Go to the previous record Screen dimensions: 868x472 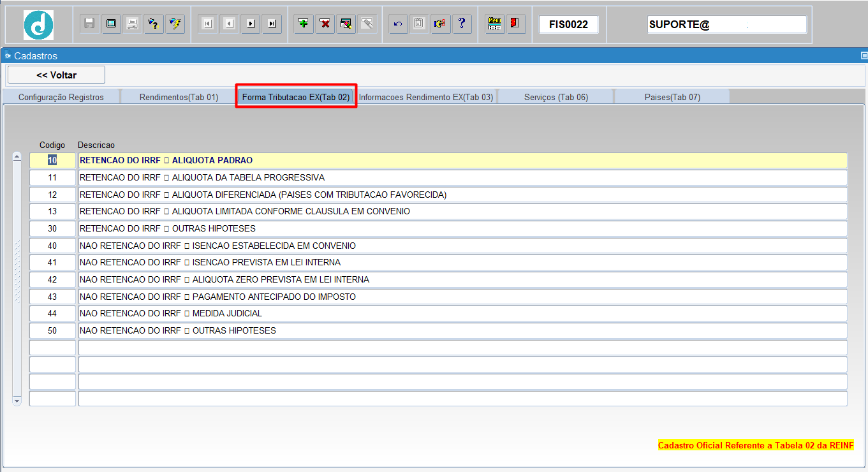tap(229, 24)
